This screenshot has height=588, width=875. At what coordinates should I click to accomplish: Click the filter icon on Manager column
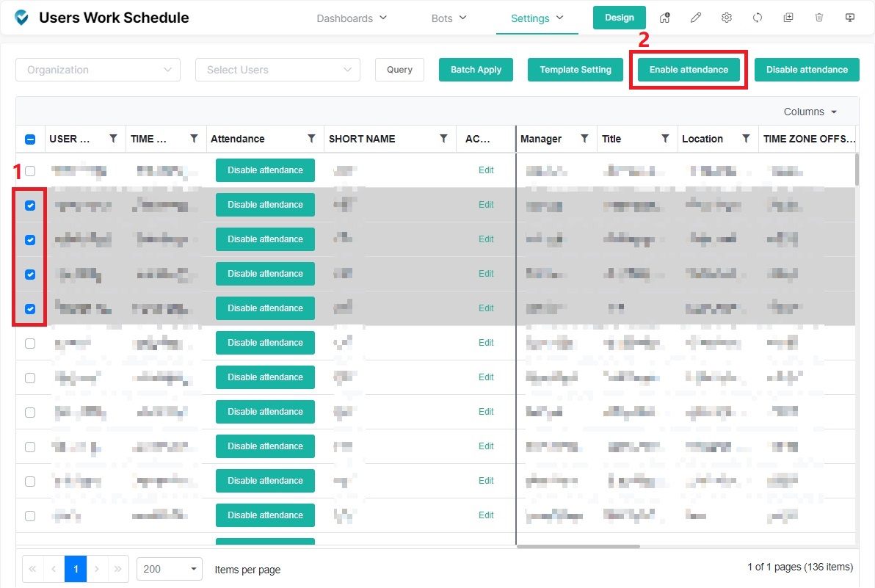tap(584, 139)
